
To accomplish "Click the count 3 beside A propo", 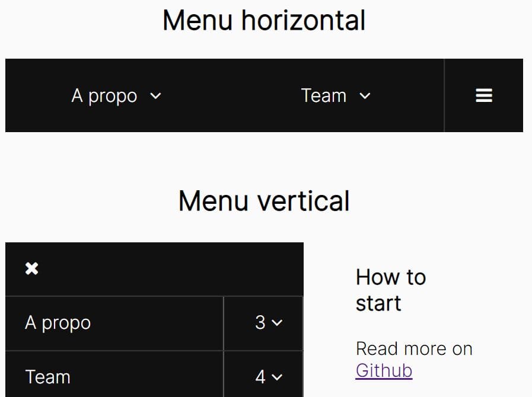I will [x=260, y=322].
